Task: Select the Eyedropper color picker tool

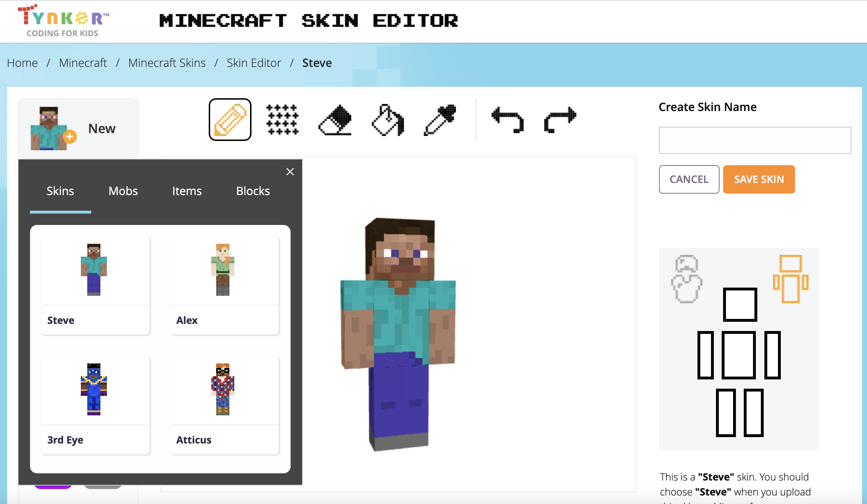Action: [x=440, y=120]
